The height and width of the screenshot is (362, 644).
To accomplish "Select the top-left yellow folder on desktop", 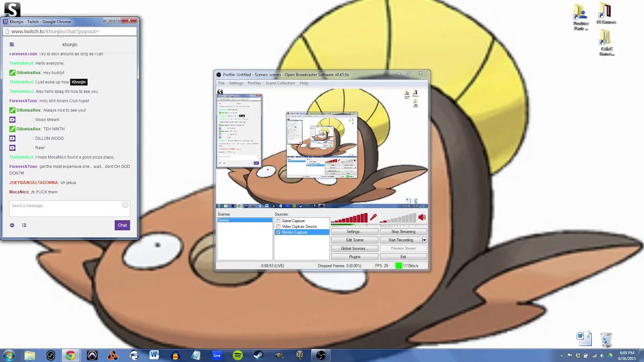I will point(581,18).
